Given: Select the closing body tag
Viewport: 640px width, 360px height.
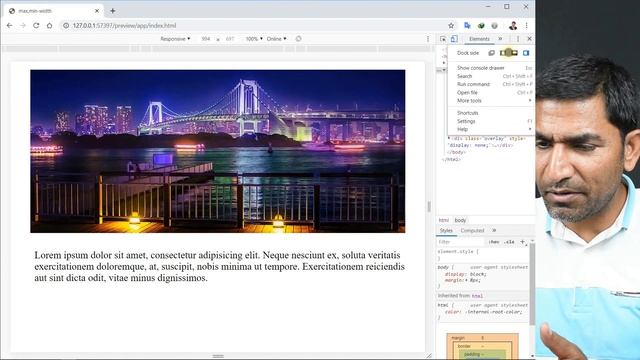Looking at the screenshot, I should [x=456, y=152].
